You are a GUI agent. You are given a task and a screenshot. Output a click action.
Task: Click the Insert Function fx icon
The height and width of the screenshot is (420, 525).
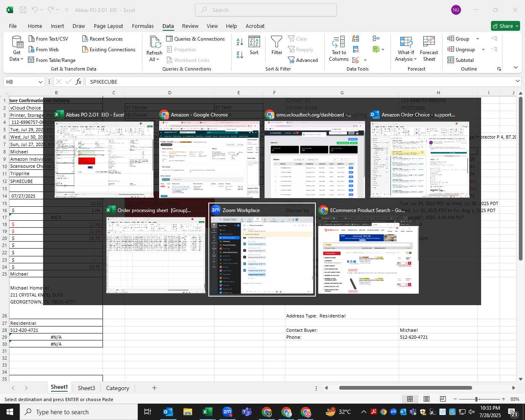click(78, 82)
